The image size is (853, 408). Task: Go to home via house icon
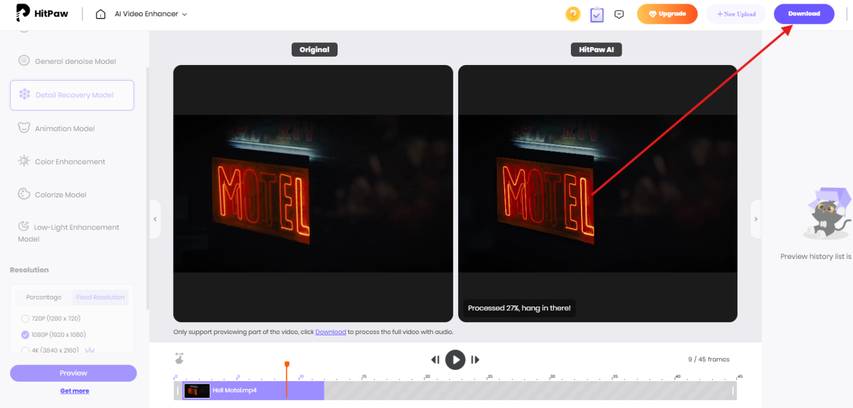pos(101,14)
